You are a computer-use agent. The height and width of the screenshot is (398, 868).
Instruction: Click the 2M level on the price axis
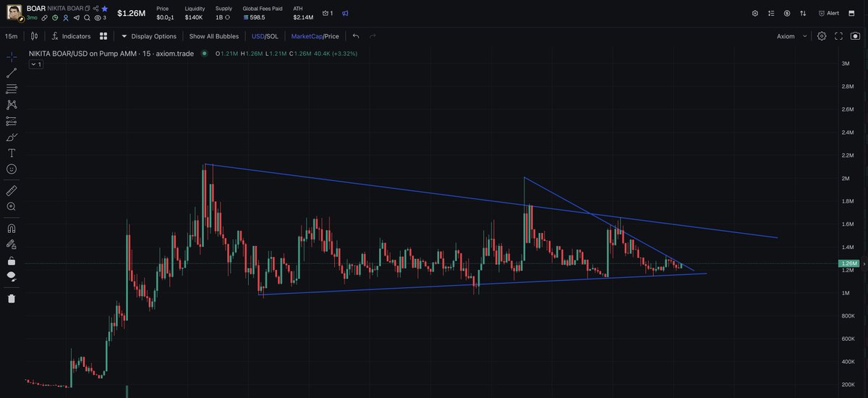(x=845, y=178)
